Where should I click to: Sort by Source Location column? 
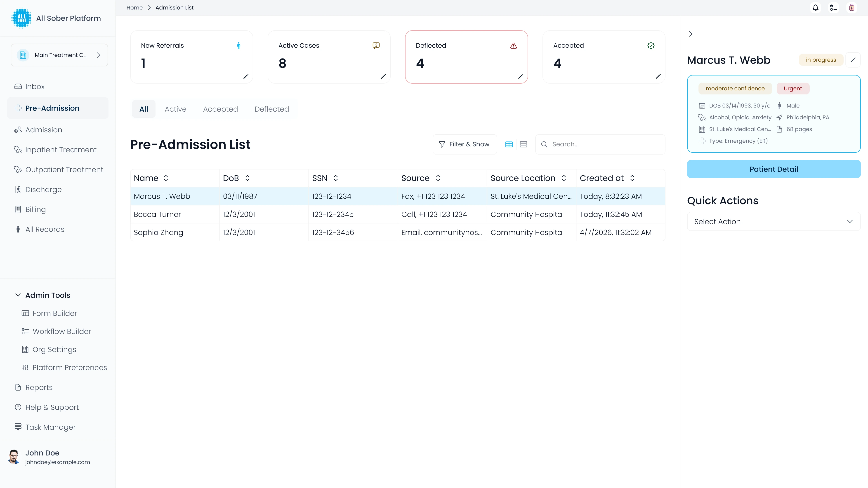pyautogui.click(x=564, y=178)
